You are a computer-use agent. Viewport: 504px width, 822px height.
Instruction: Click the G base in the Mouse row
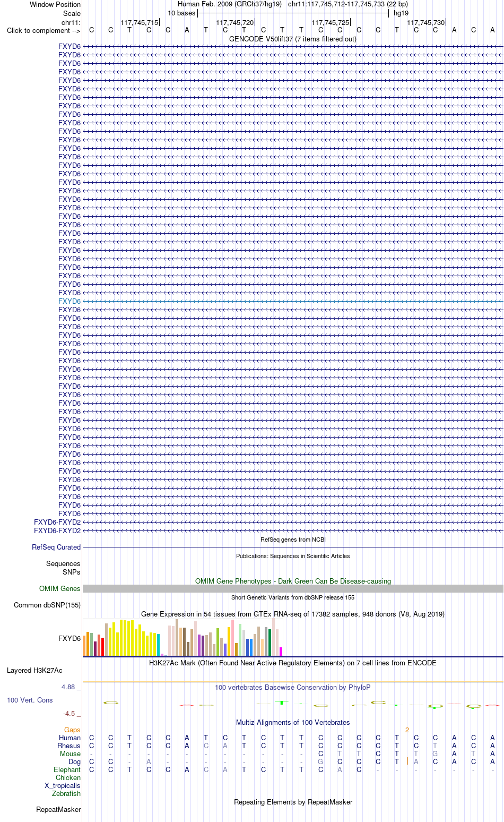(x=435, y=754)
